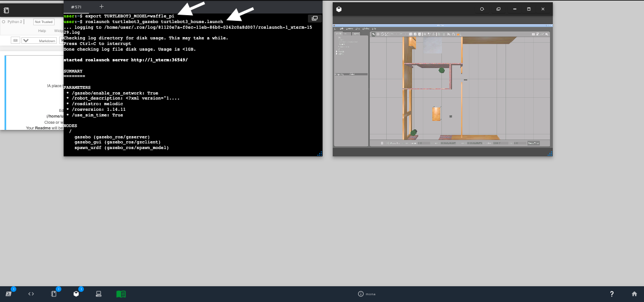644x302 pixels.
Task: Pause the Gazebo simulation
Action: (x=382, y=143)
